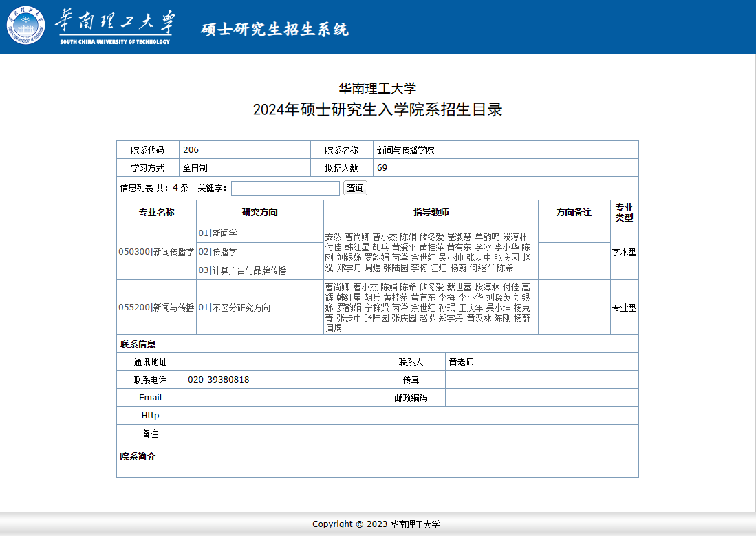Click the 查询 search button
The image size is (756, 536).
355,188
